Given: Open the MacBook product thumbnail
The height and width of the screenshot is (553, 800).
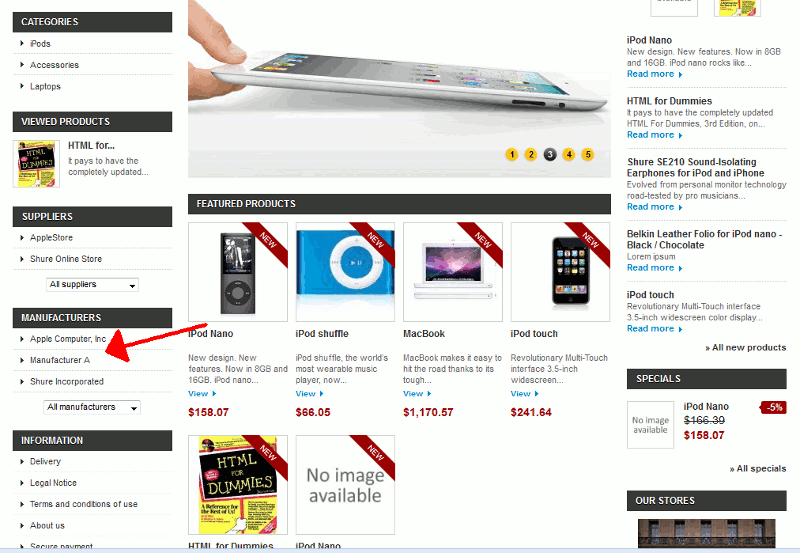Looking at the screenshot, I should click(x=453, y=272).
